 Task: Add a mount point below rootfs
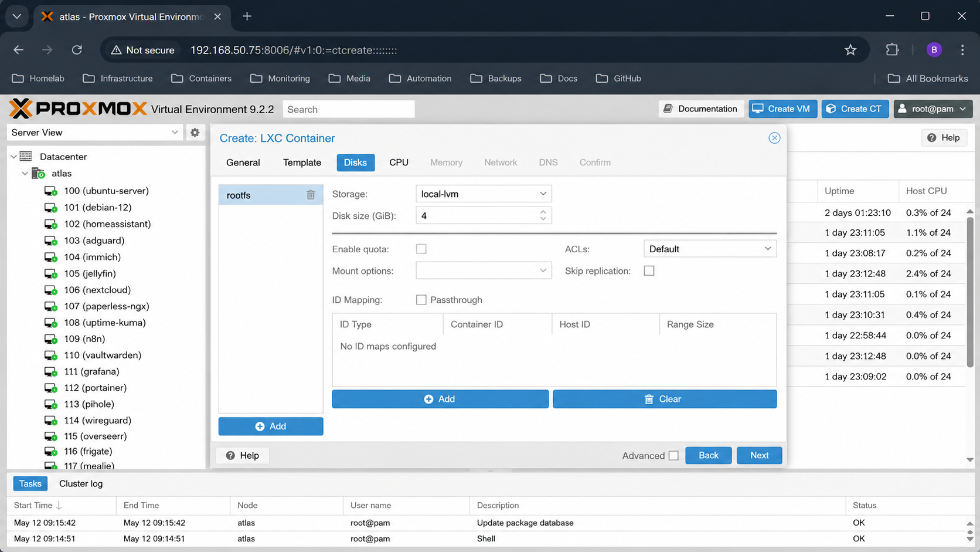(271, 426)
